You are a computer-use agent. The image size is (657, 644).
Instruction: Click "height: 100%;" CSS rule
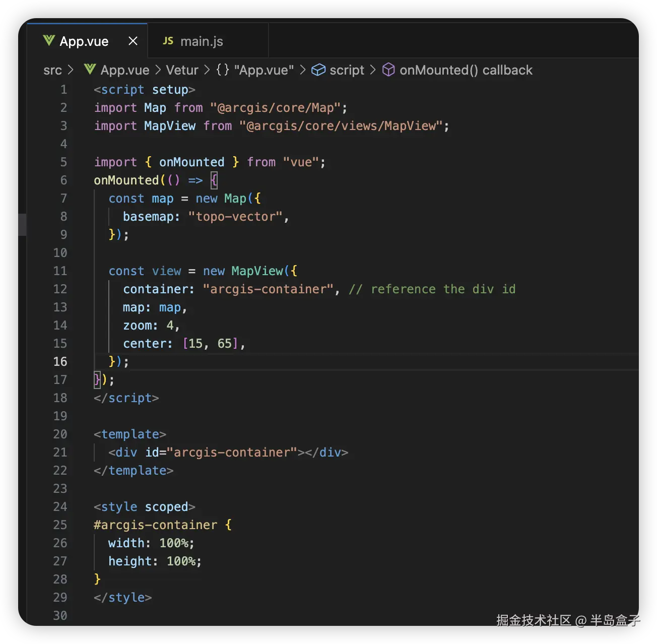point(155,561)
